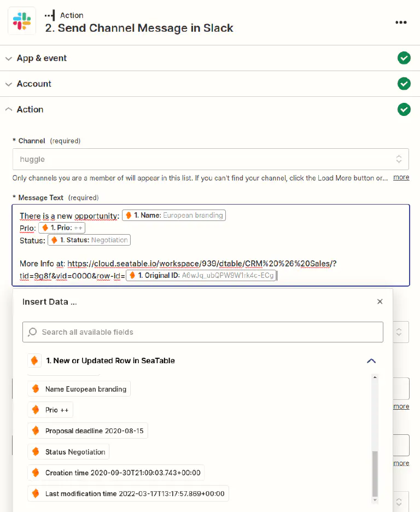Click the green checkmark beside Account
This screenshot has height=512, width=420.
click(404, 84)
